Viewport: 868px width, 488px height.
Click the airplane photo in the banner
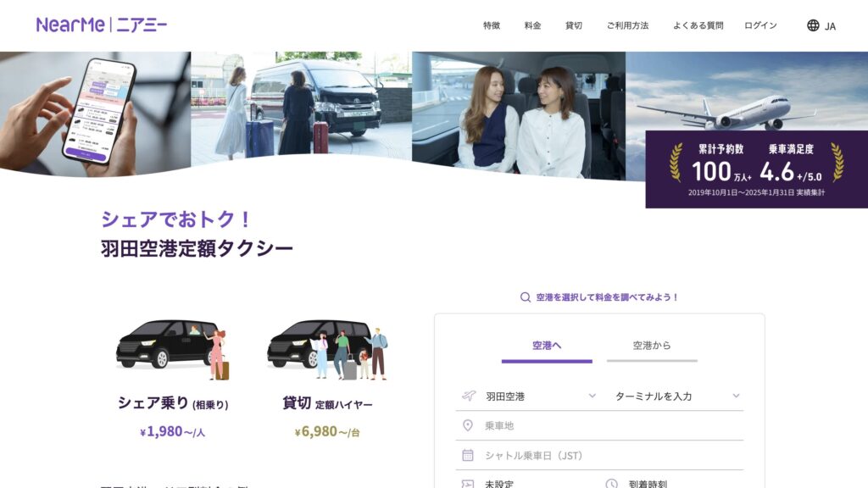[746, 93]
